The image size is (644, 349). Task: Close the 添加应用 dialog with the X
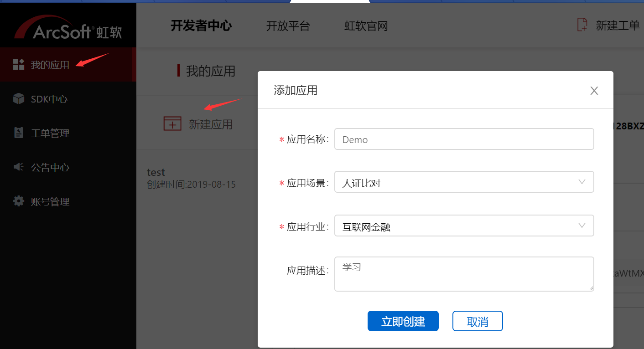594,90
